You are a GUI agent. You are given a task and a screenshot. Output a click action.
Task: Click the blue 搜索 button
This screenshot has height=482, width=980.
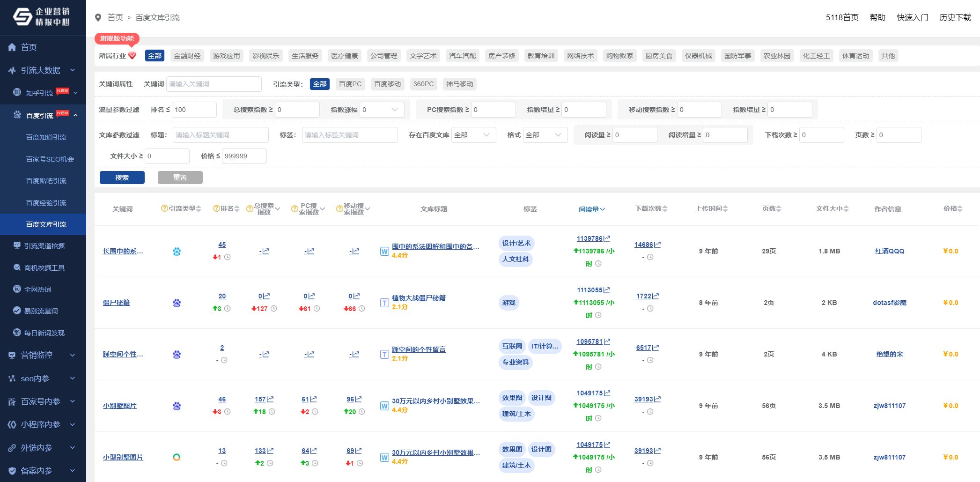[122, 178]
